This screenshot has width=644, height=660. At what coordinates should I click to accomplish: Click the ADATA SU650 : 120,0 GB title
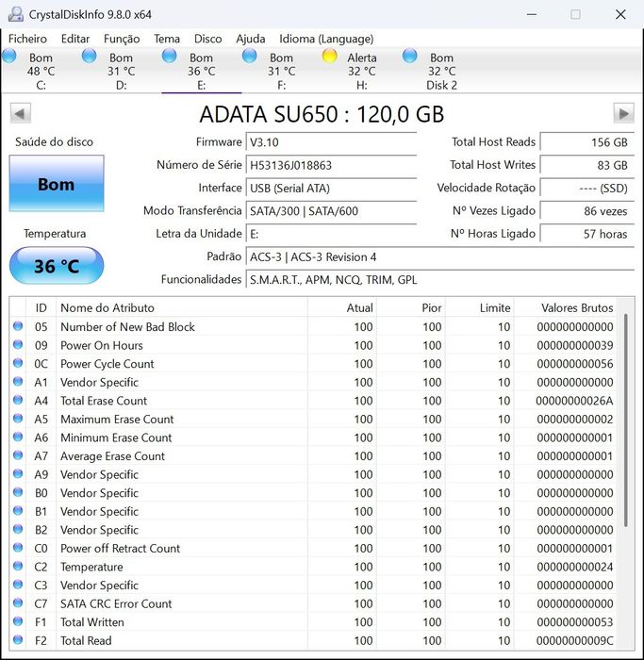pos(322,114)
